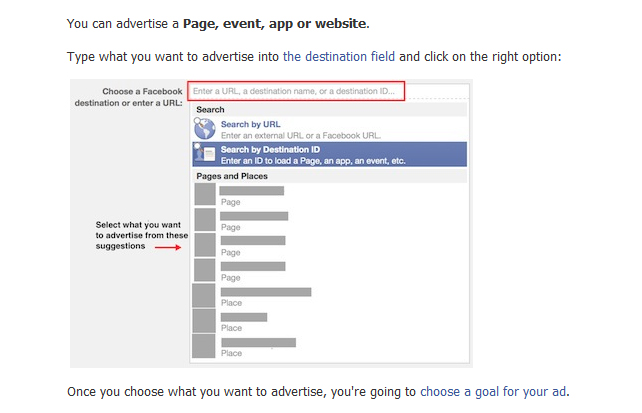The height and width of the screenshot is (413, 642).
Task: Click the 'Search' section header in dropdown
Action: click(x=210, y=109)
